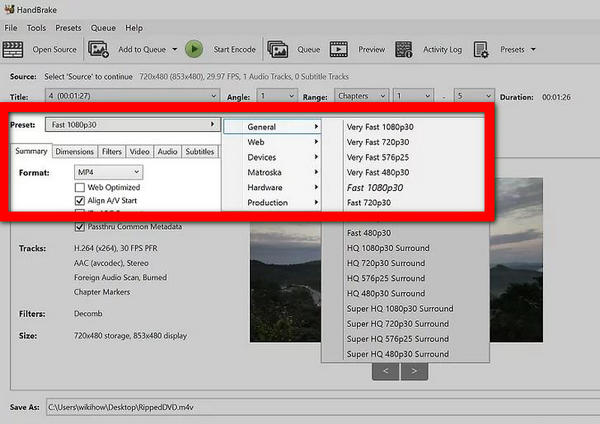Image resolution: width=600 pixels, height=424 pixels.
Task: Select the Very Fast 720p30 preset
Action: pos(378,142)
